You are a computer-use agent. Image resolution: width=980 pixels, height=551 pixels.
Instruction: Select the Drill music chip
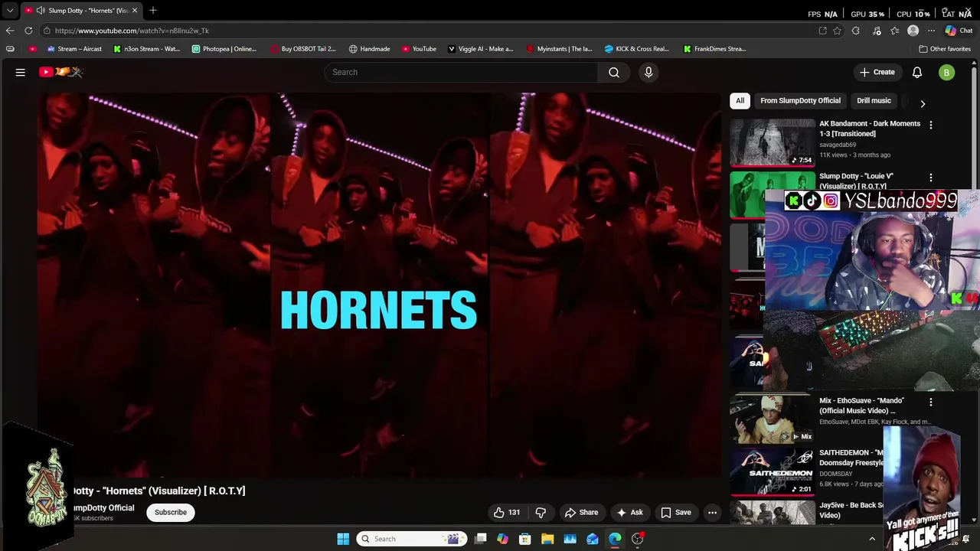click(x=874, y=100)
